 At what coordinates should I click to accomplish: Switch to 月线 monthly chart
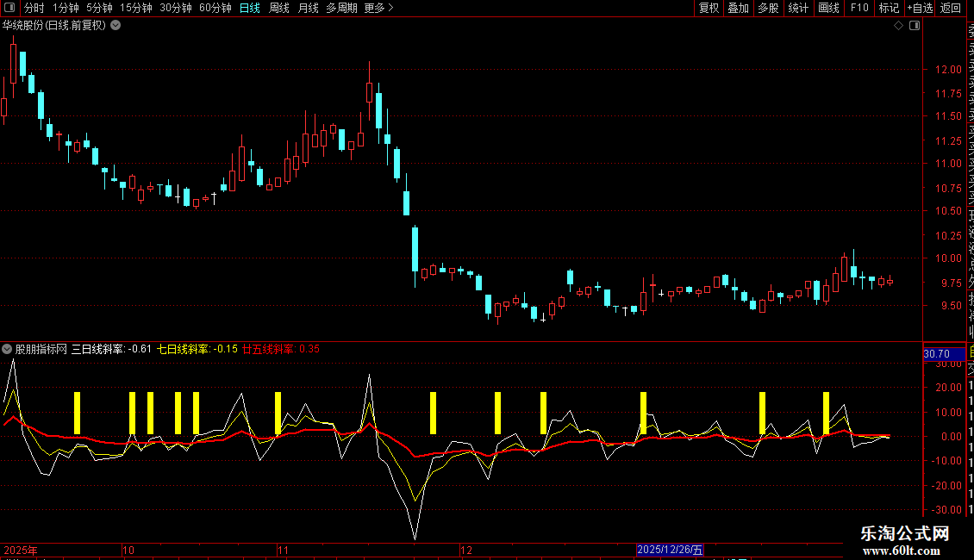click(308, 8)
